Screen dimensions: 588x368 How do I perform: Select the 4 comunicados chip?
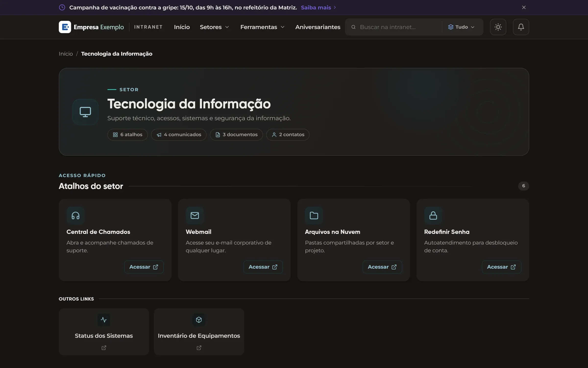coord(179,135)
